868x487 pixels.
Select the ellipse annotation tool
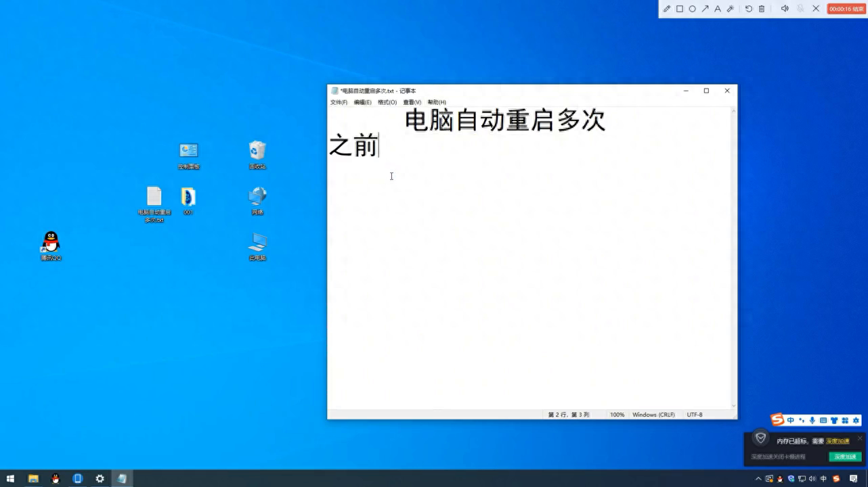[x=693, y=9]
